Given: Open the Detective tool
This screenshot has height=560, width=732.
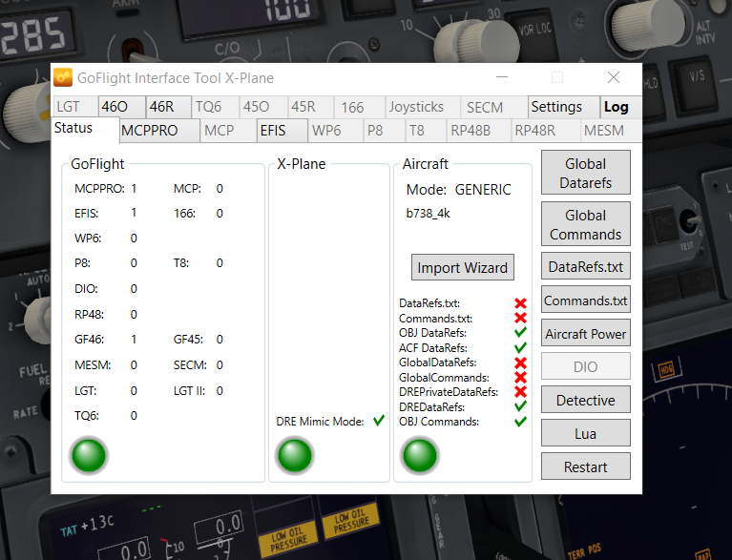Looking at the screenshot, I should point(585,401).
